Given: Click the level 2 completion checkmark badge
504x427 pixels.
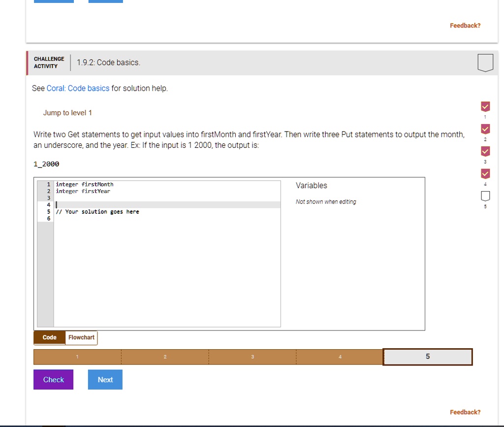Looking at the screenshot, I should pyautogui.click(x=485, y=129).
